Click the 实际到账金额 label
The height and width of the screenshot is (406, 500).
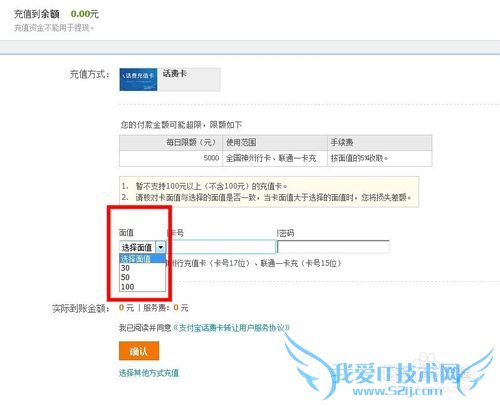81,308
